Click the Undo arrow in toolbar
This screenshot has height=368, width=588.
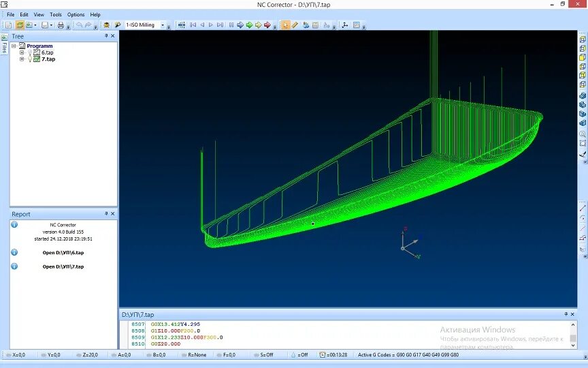[79, 25]
